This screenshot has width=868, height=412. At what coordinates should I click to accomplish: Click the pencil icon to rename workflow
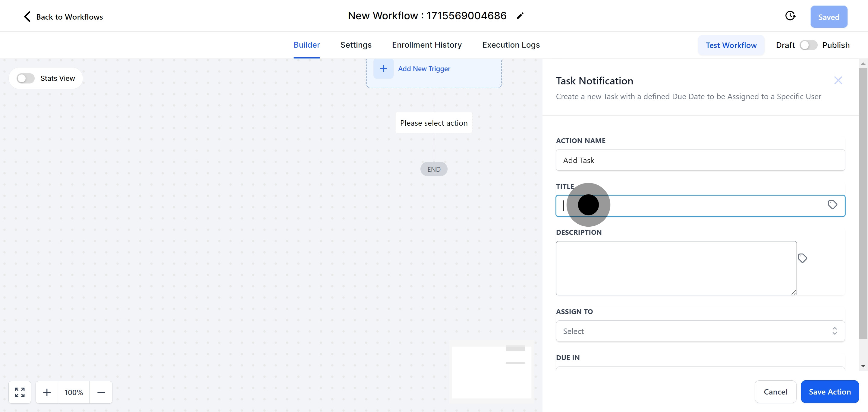(x=520, y=16)
